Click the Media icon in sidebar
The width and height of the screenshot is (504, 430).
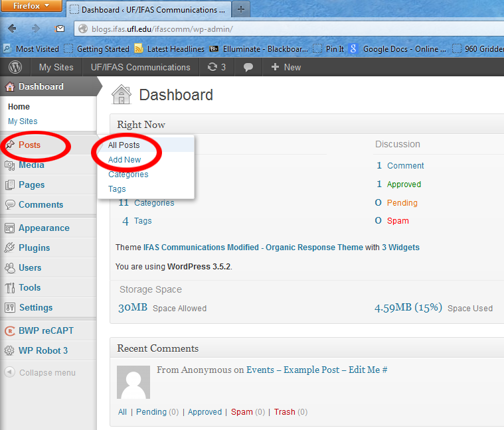point(10,165)
